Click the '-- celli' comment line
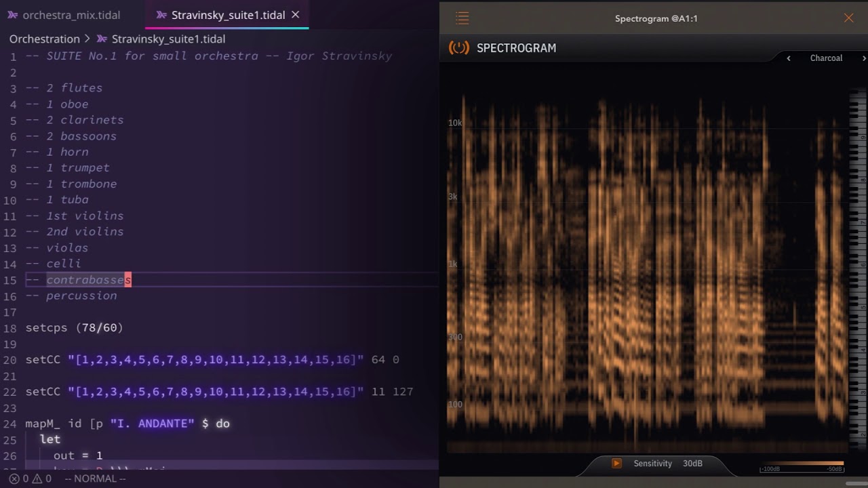 54,264
